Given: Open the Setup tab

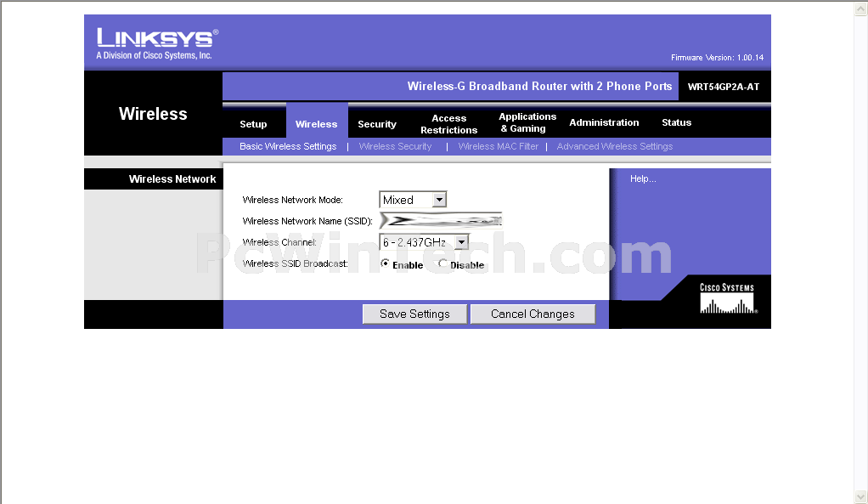Looking at the screenshot, I should tap(253, 124).
